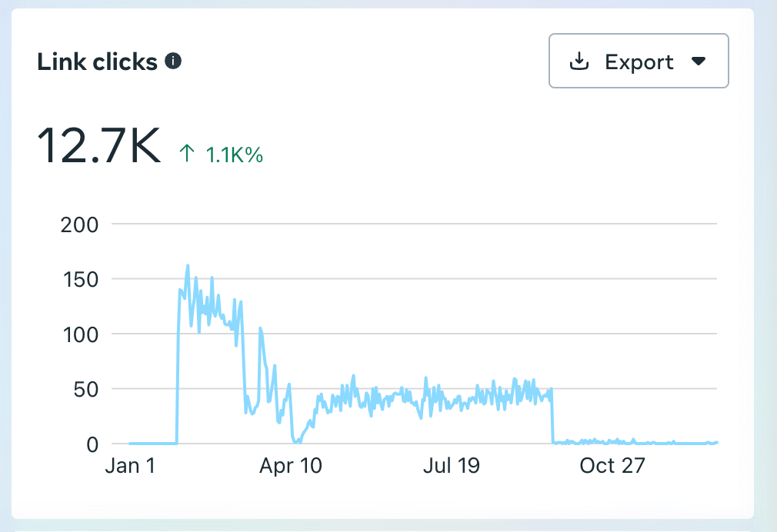Click the 12.7K total value
Viewport: 777px width, 532px height.
click(x=99, y=146)
